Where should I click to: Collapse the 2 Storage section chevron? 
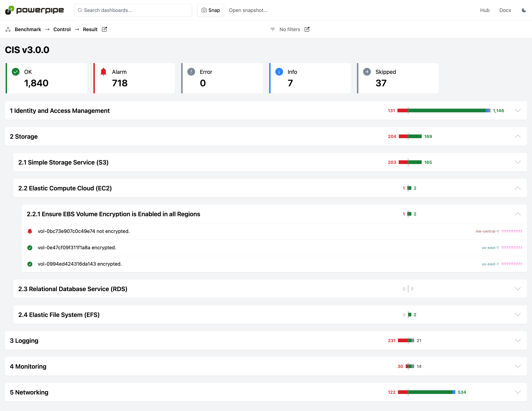518,137
